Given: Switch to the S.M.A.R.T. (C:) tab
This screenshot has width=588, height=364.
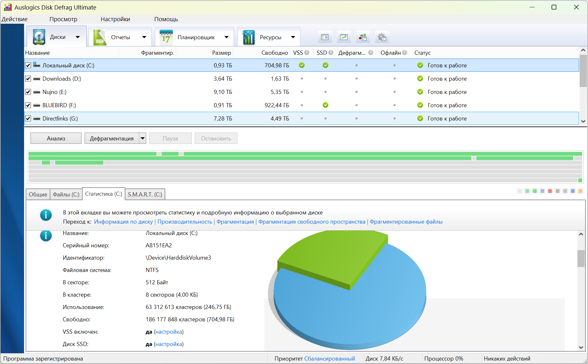Looking at the screenshot, I should (145, 194).
